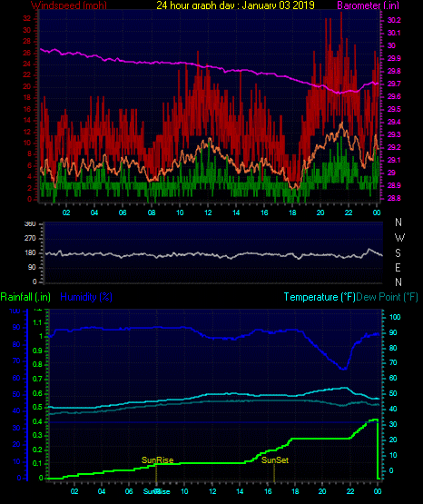Click rainfall axis value 0.9
Viewport: 423px width, 504px height.
pos(38,351)
